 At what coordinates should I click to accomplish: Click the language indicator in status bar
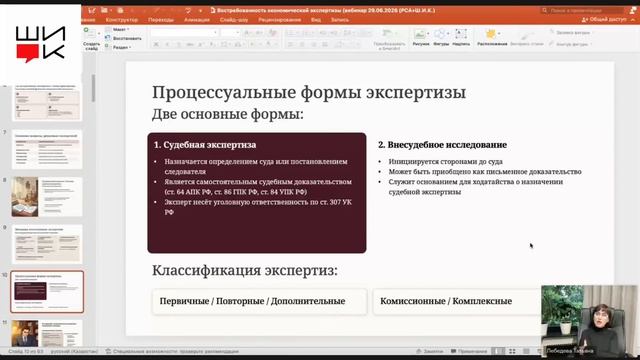74,351
